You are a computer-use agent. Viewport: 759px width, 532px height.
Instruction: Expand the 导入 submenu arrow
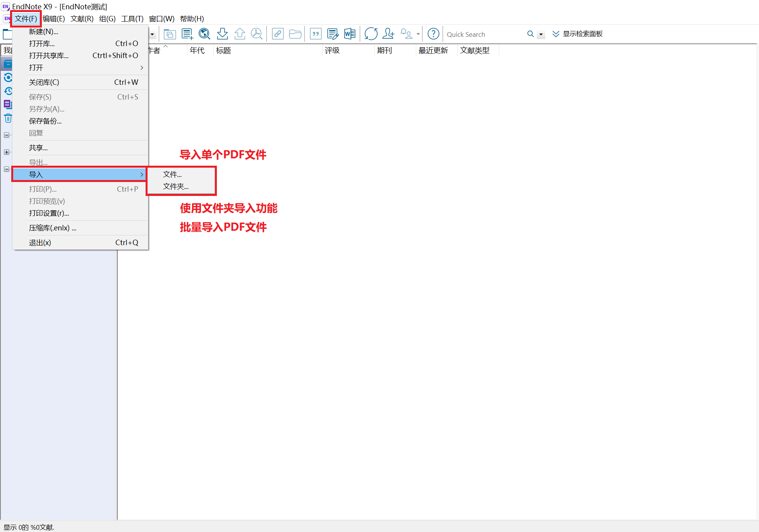(x=142, y=175)
